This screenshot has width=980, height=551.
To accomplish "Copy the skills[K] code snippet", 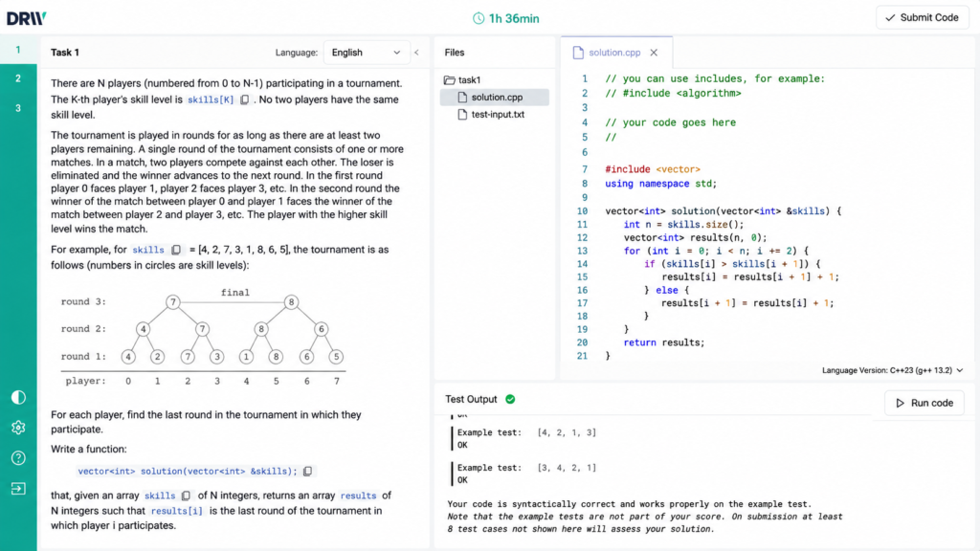I will [x=244, y=99].
